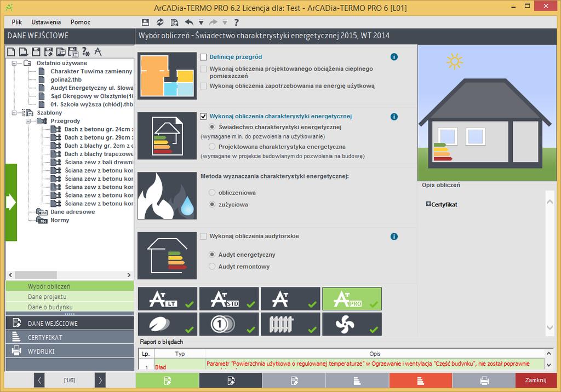The height and width of the screenshot is (392, 561).
Task: Select the ArCADia-TERMO PRO green tile
Action: tap(352, 298)
